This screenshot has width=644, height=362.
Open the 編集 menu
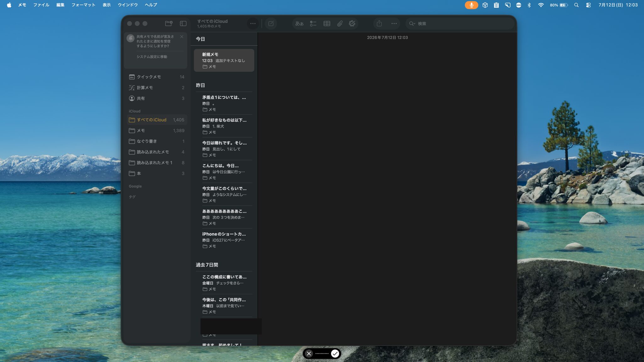pyautogui.click(x=60, y=5)
